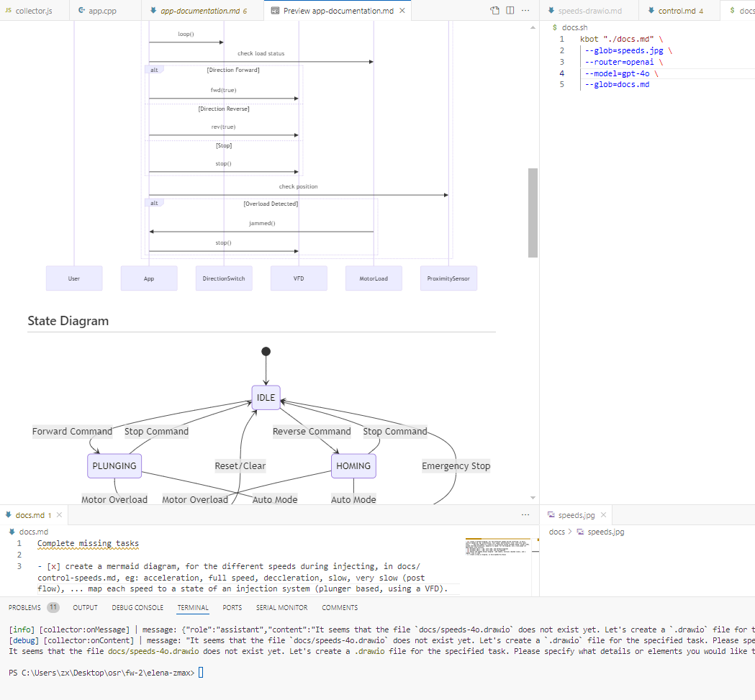This screenshot has width=755, height=700.
Task: Close the speeds.jpg tab
Action: 603,515
